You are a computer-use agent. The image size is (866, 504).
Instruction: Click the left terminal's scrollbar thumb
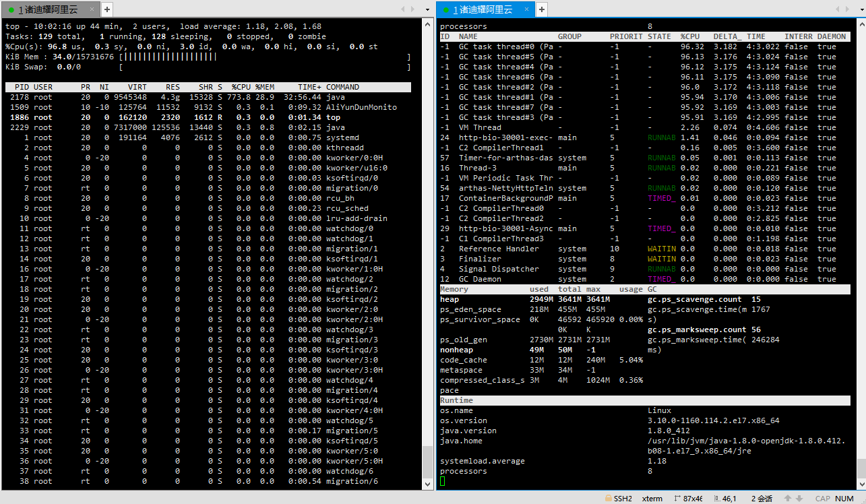pyautogui.click(x=427, y=462)
